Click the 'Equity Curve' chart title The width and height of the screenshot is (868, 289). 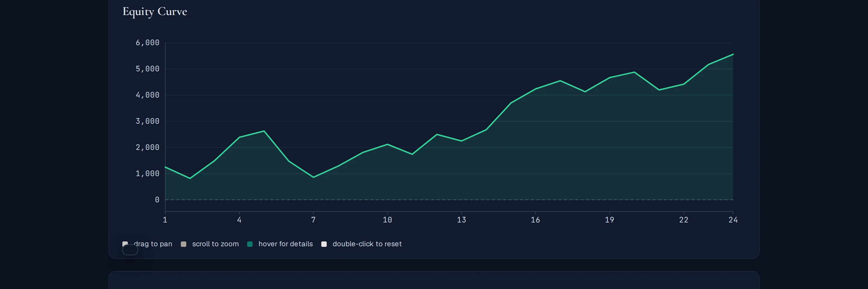pyautogui.click(x=155, y=12)
